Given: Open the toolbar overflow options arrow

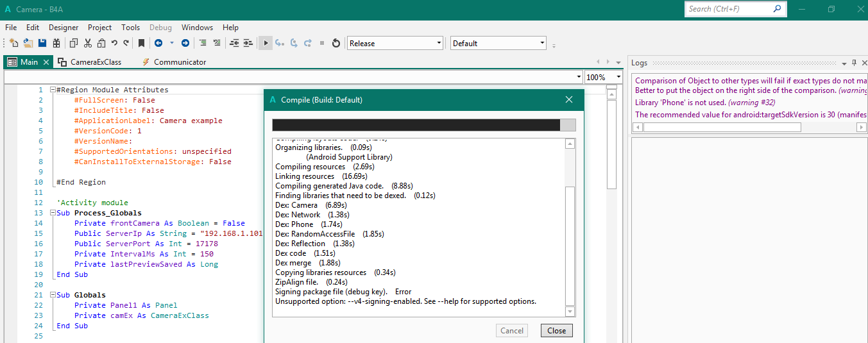Looking at the screenshot, I should click(554, 46).
